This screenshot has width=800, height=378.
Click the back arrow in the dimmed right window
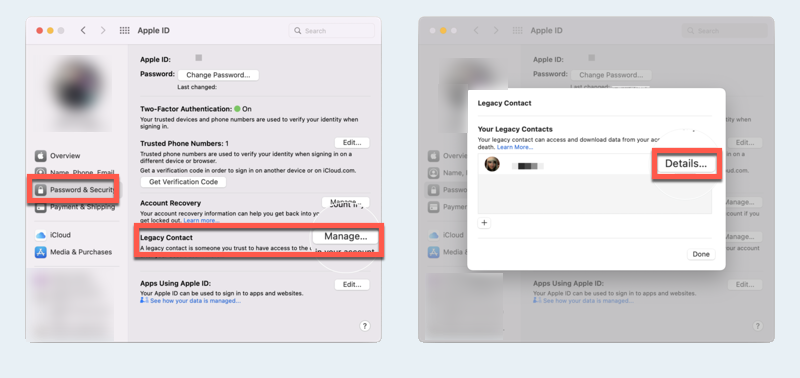pyautogui.click(x=476, y=31)
